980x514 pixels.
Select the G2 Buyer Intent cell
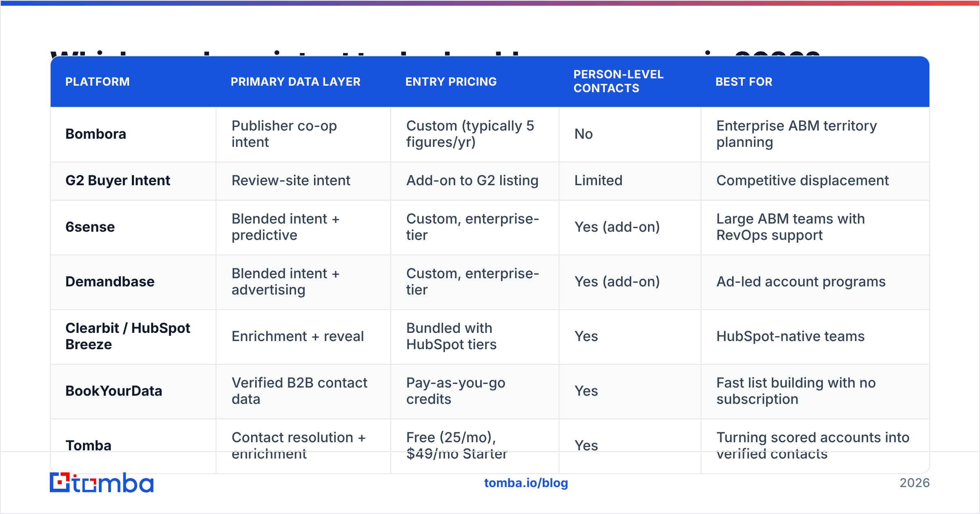[133, 181]
